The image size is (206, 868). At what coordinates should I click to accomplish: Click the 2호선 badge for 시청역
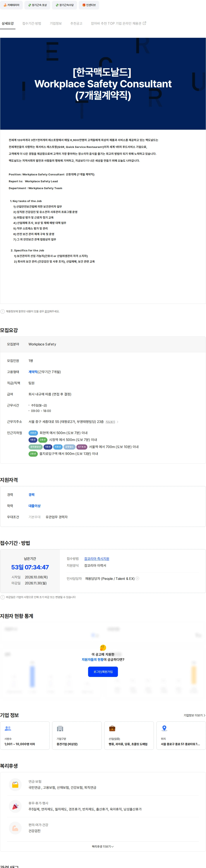click(43, 440)
